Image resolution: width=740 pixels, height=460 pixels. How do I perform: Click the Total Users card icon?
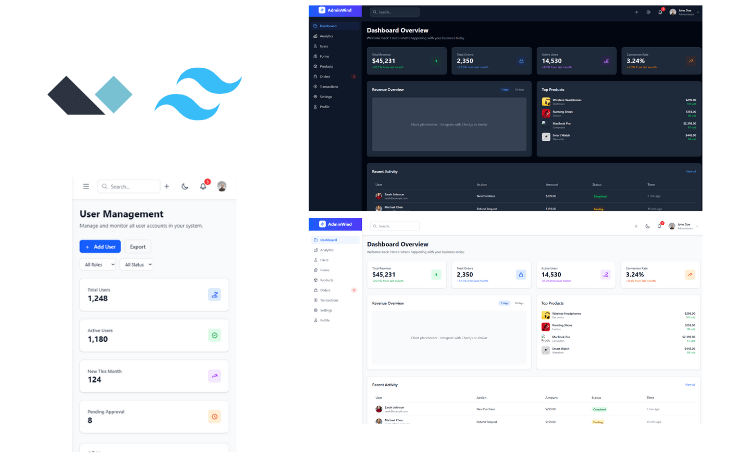(x=214, y=294)
